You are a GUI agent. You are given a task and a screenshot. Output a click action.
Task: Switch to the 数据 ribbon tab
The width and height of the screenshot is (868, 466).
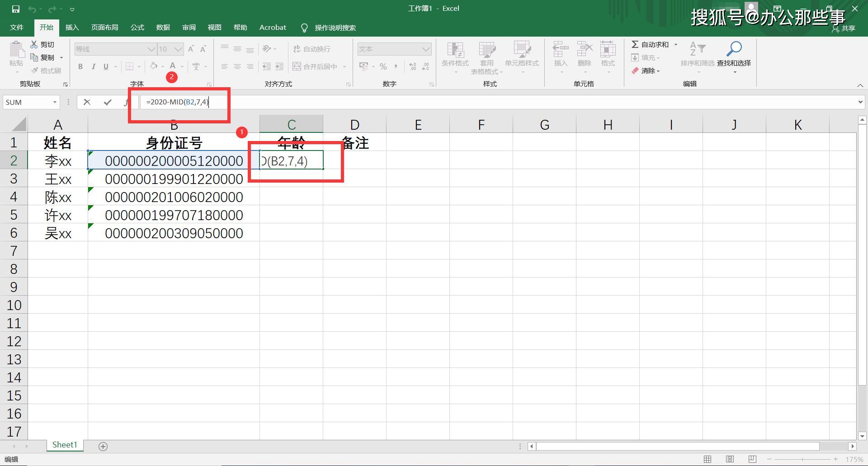point(163,28)
